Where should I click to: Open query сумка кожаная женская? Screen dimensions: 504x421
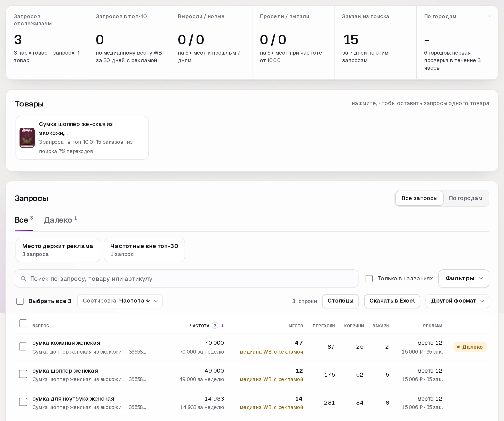click(x=66, y=343)
